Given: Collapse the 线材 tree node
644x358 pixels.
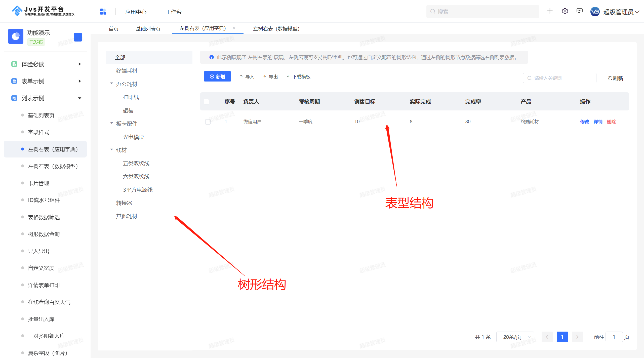Looking at the screenshot, I should 112,150.
